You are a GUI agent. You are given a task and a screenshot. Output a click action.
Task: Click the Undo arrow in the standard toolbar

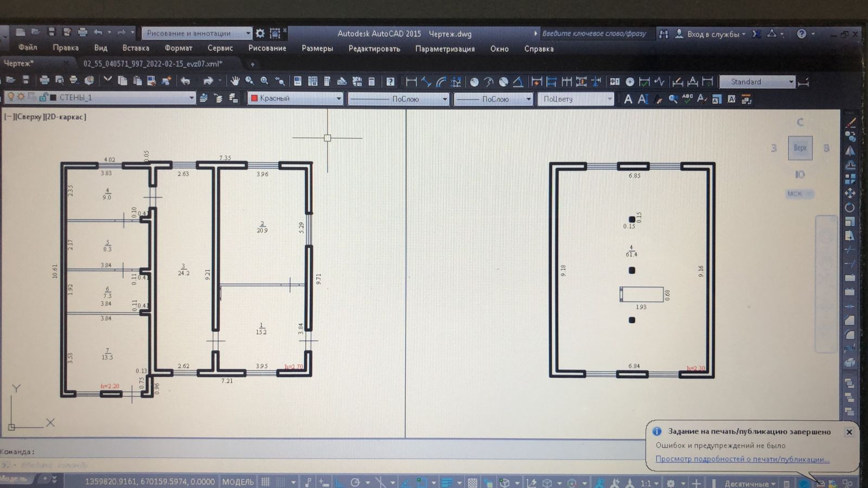coord(186,81)
